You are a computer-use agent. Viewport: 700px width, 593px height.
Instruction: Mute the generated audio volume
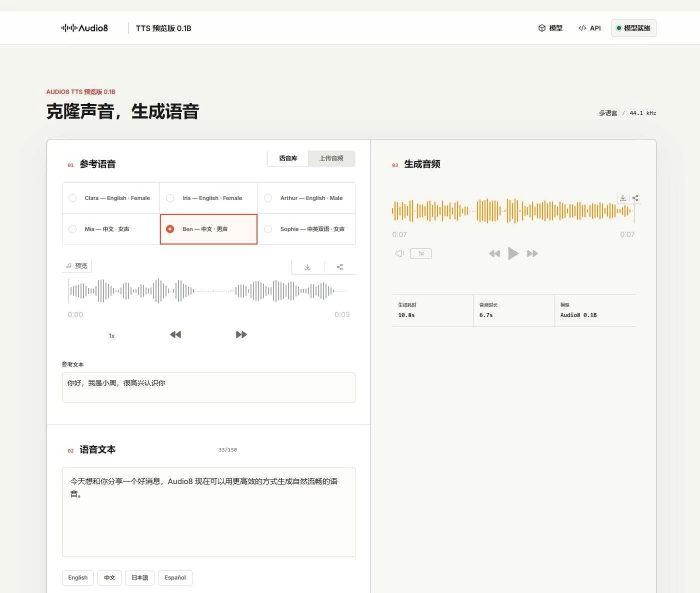coord(399,253)
